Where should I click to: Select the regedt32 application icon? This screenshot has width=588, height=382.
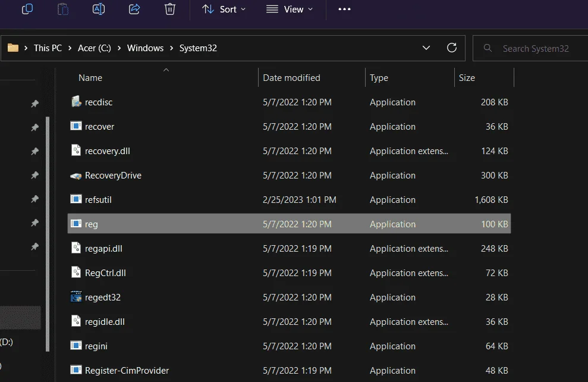76,296
